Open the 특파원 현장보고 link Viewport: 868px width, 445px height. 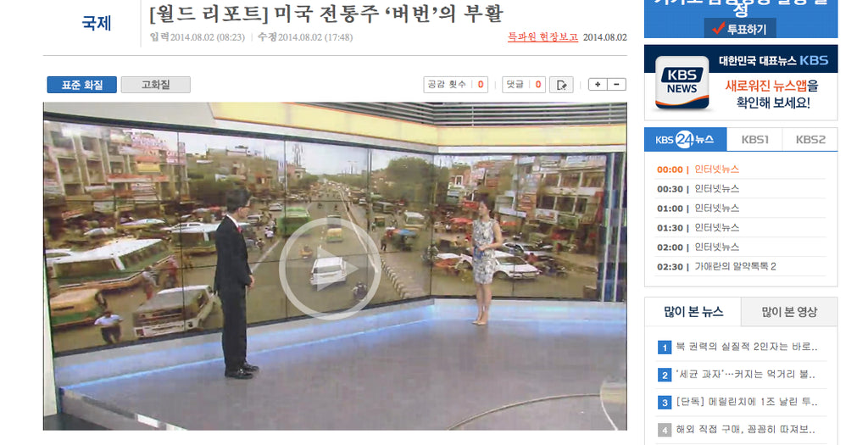coord(543,37)
